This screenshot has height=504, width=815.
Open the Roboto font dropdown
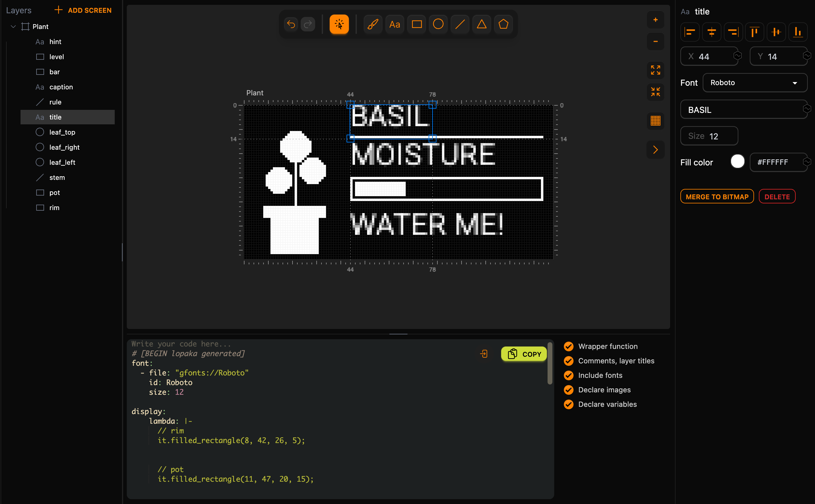(x=755, y=83)
